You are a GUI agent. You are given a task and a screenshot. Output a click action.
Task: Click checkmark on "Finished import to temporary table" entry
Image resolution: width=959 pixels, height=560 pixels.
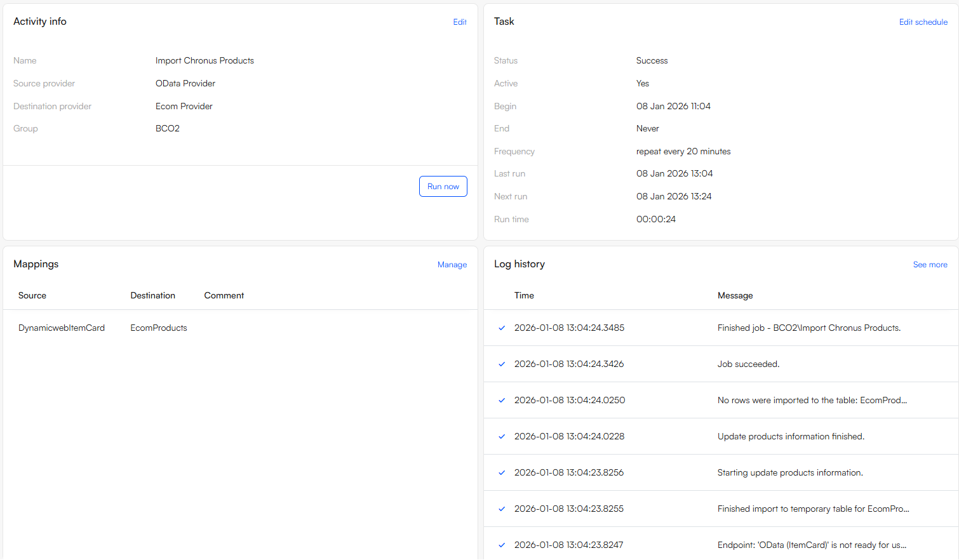pyautogui.click(x=502, y=509)
